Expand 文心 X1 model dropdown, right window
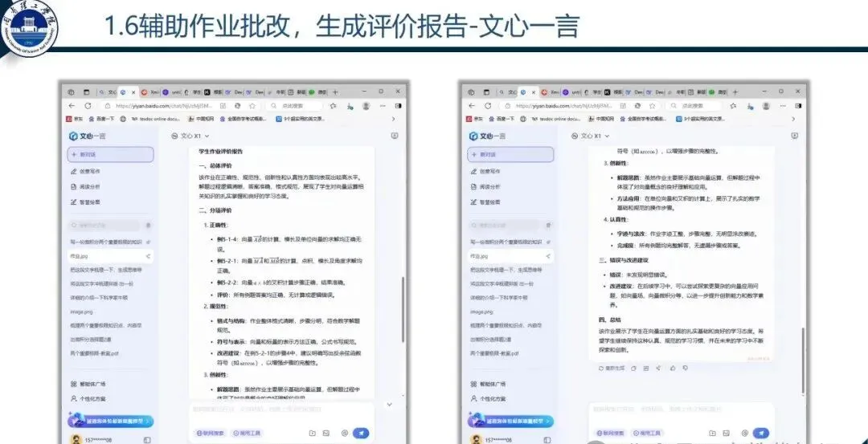The height and width of the screenshot is (444, 868). click(591, 136)
